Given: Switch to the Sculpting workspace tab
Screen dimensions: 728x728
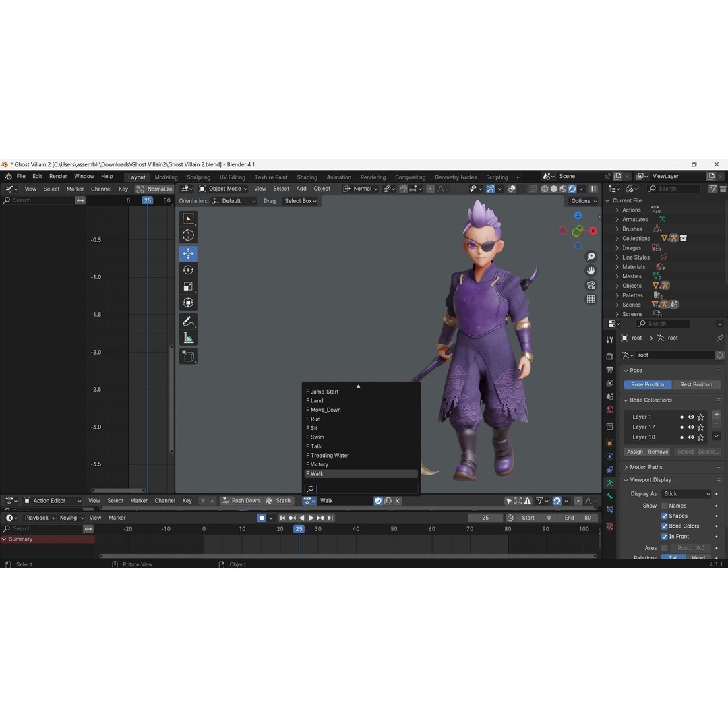Looking at the screenshot, I should pyautogui.click(x=198, y=177).
